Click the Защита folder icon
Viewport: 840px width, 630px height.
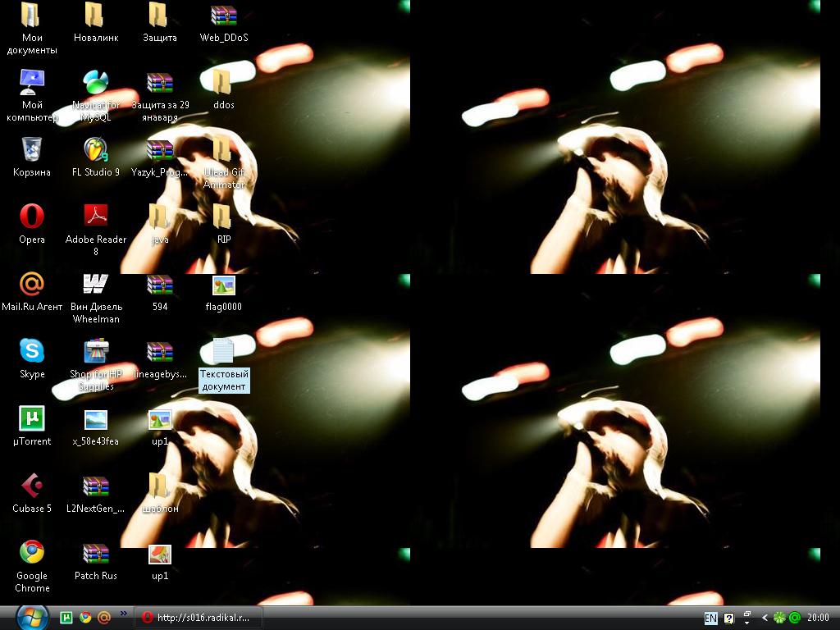coord(159,15)
